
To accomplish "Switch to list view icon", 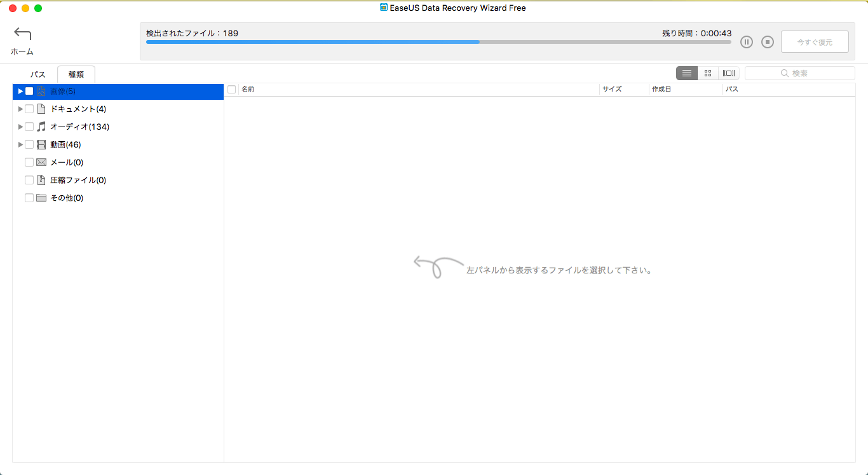I will [686, 73].
